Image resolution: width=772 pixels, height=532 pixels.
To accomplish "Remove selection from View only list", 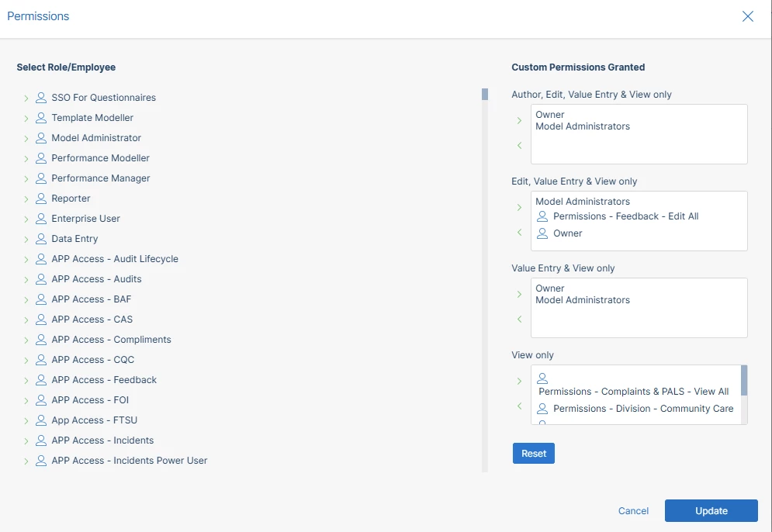I will point(520,406).
